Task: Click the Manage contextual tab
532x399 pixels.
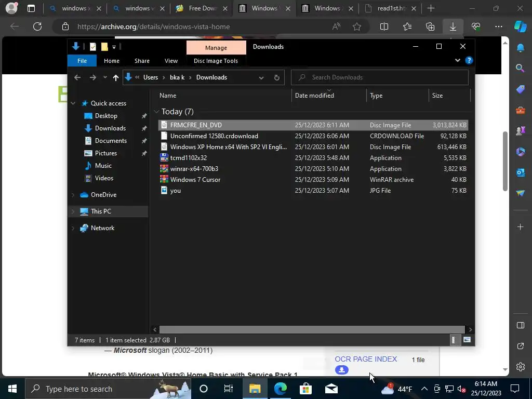Action: click(216, 48)
